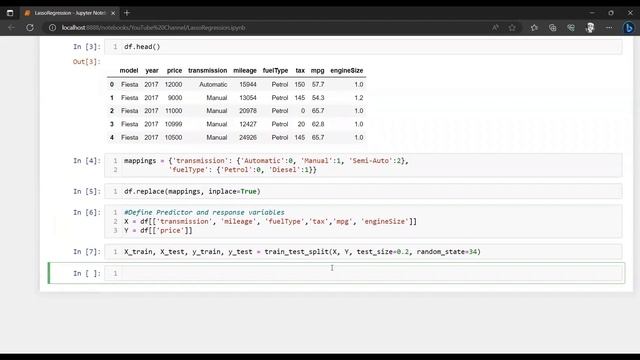Screen dimensions: 640x360
Task: Close the LassoRegression Jupyter Notebook tab
Action: pyautogui.click(x=113, y=13)
